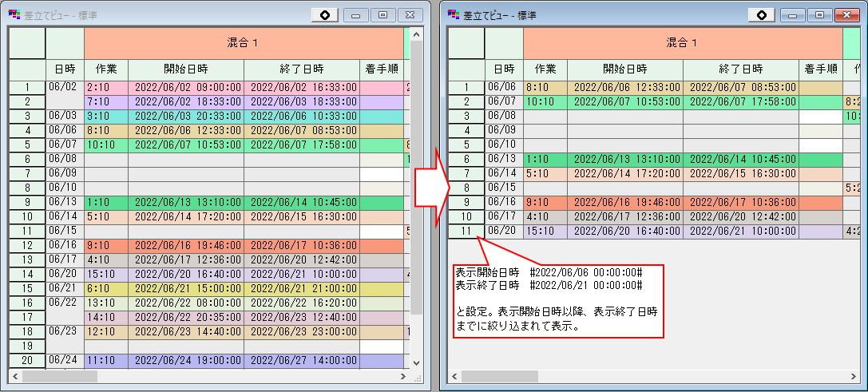The width and height of the screenshot is (868, 392).
Task: Click right window's app icon in title bar
Action: [x=454, y=15]
